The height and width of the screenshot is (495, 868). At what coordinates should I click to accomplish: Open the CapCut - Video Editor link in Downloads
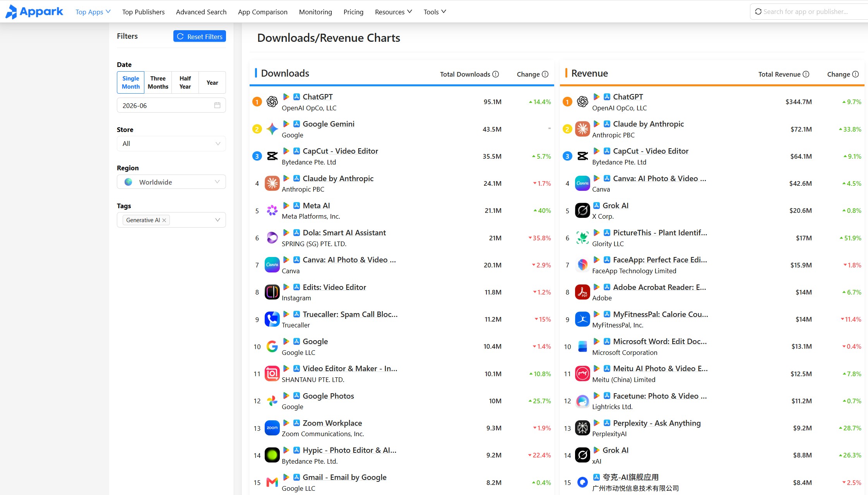click(341, 151)
